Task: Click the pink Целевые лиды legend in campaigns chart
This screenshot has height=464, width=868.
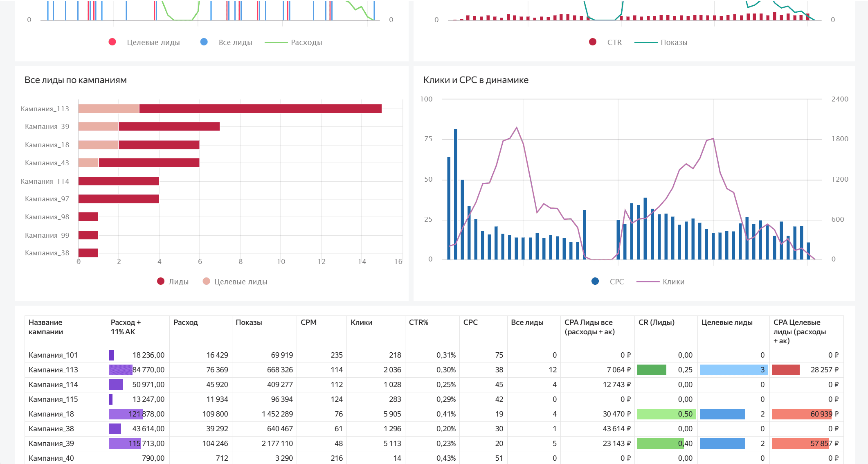Action: coord(235,282)
